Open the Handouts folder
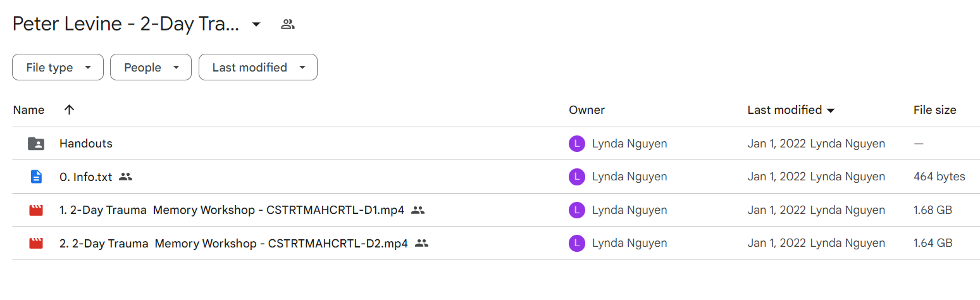 [x=86, y=144]
